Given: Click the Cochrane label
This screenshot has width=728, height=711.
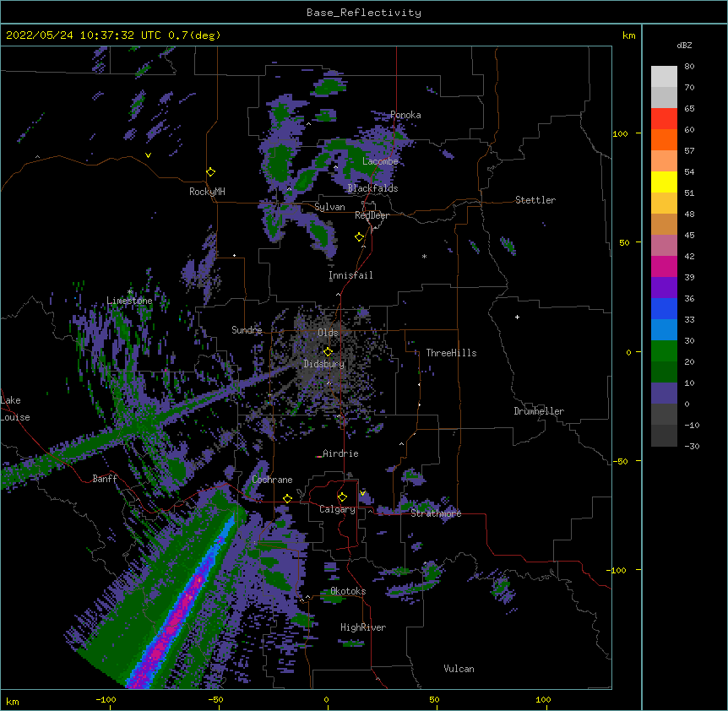Looking at the screenshot, I should pos(272,480).
